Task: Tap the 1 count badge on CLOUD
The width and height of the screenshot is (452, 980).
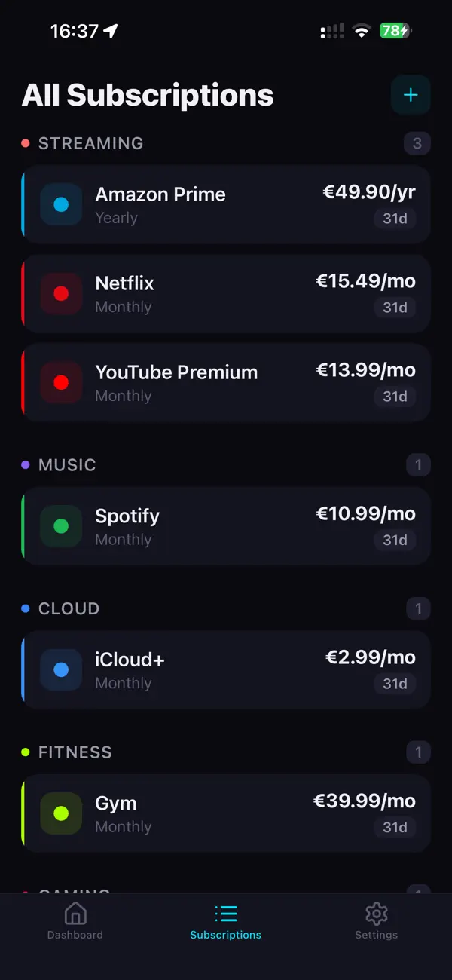Action: (418, 608)
